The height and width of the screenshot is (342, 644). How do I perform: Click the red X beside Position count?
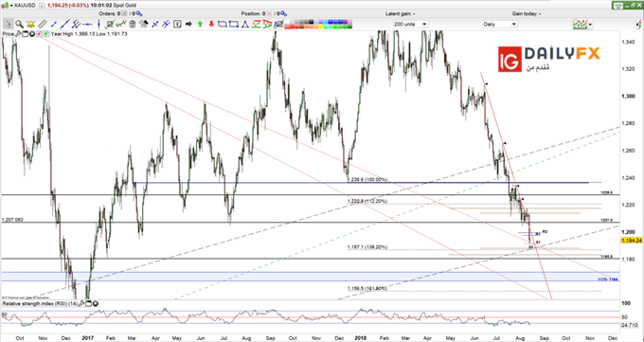pyautogui.click(x=269, y=14)
